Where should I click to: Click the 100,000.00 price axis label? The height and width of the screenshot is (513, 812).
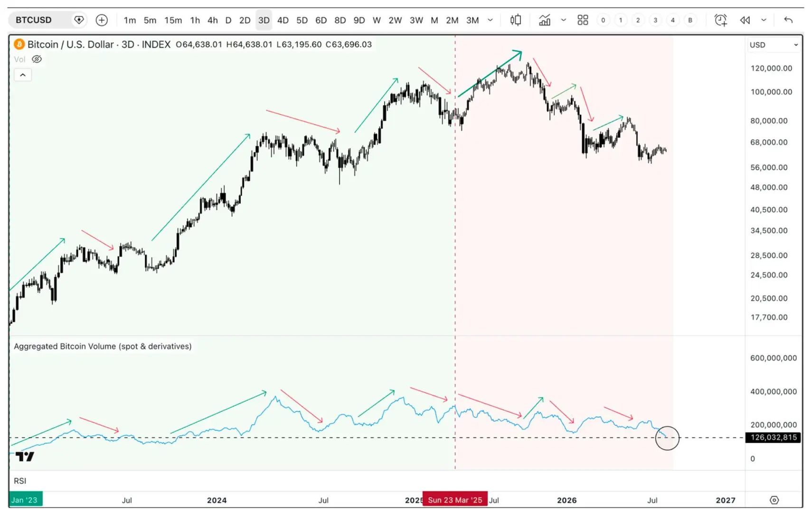[771, 92]
